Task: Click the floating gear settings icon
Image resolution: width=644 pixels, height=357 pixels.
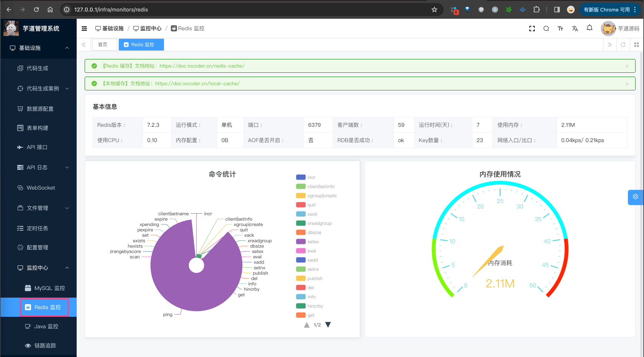Action: click(x=635, y=197)
